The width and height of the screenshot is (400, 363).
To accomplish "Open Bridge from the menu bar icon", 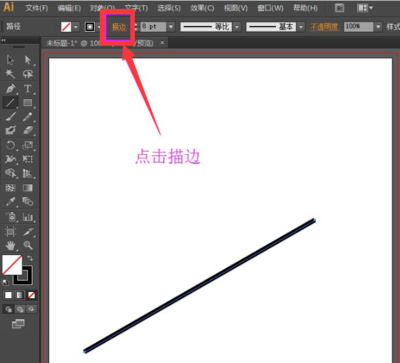I will point(339,8).
